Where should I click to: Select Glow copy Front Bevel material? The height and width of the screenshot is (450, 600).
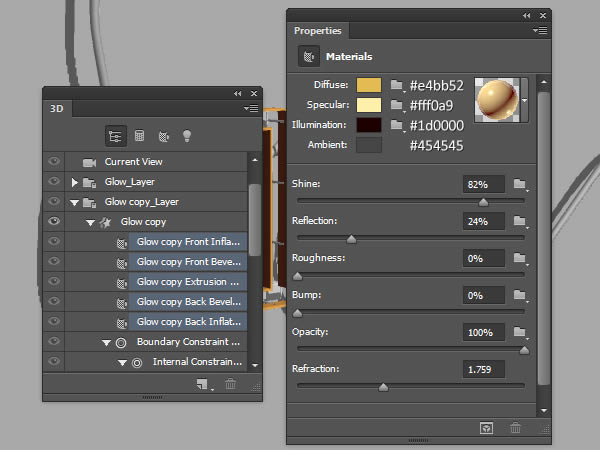188,262
